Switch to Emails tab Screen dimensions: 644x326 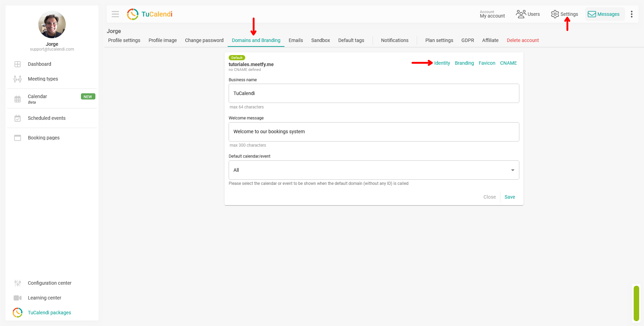pyautogui.click(x=296, y=40)
